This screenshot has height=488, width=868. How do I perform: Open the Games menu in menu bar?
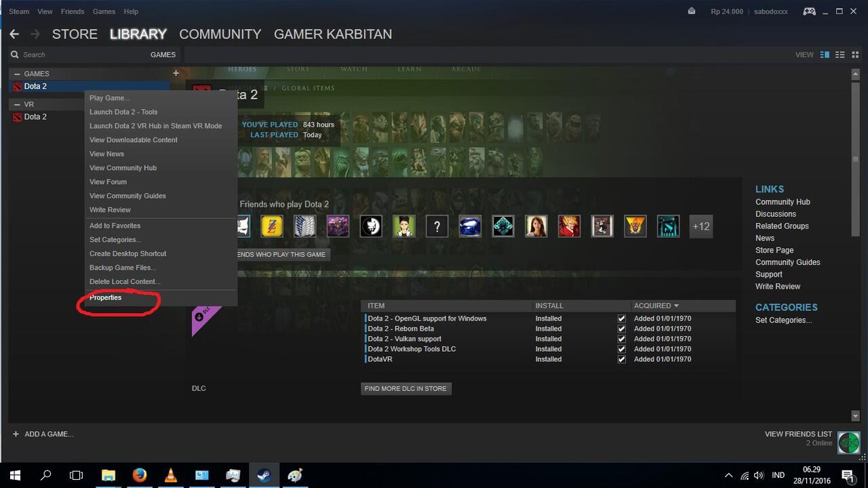coord(104,12)
